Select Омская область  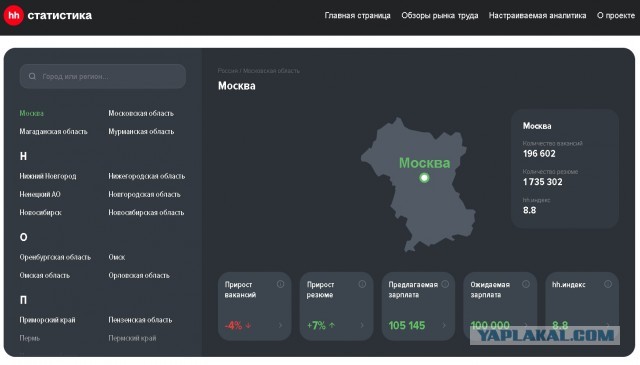(x=44, y=275)
